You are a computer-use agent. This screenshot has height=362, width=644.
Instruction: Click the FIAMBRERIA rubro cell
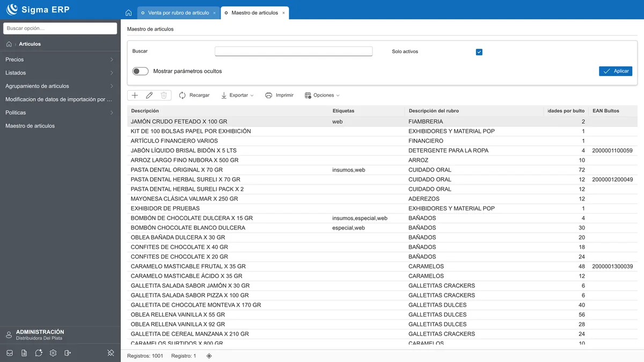coord(426,122)
